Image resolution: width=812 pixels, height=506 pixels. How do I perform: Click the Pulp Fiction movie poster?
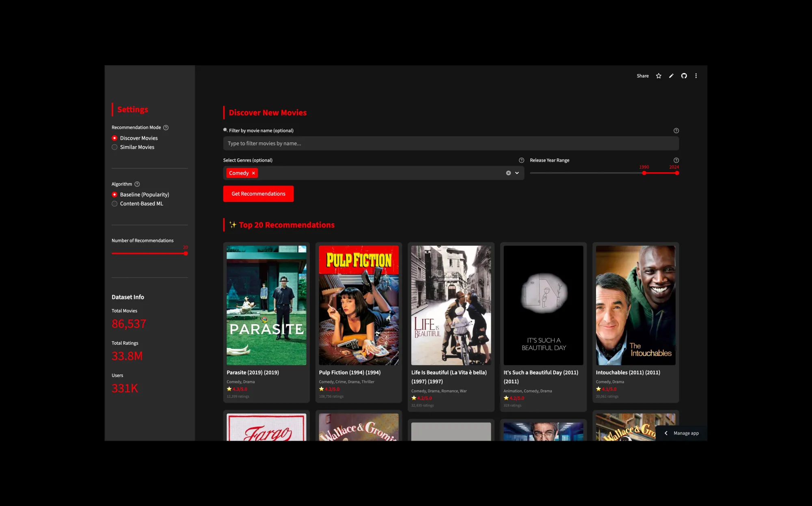pyautogui.click(x=359, y=305)
